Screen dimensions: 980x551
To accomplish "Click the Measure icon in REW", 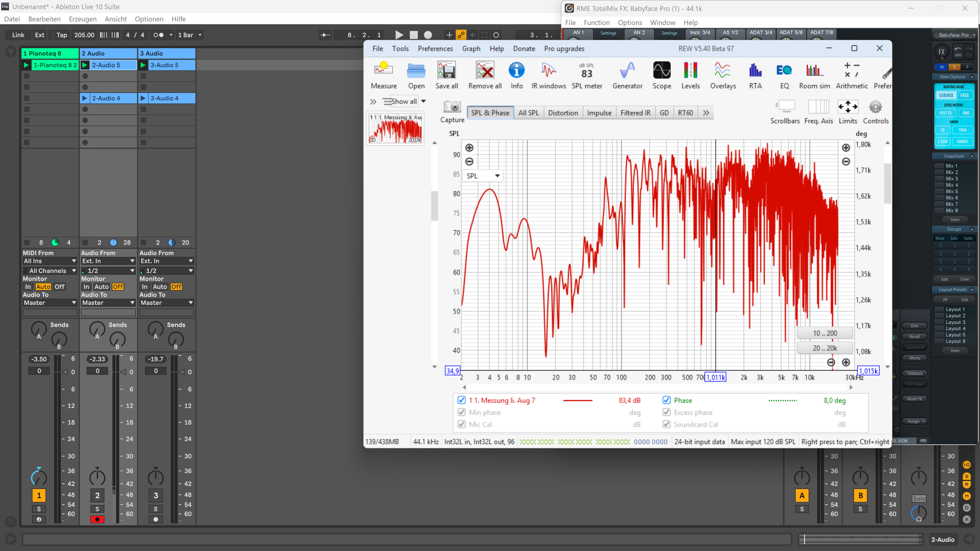I will click(x=384, y=75).
